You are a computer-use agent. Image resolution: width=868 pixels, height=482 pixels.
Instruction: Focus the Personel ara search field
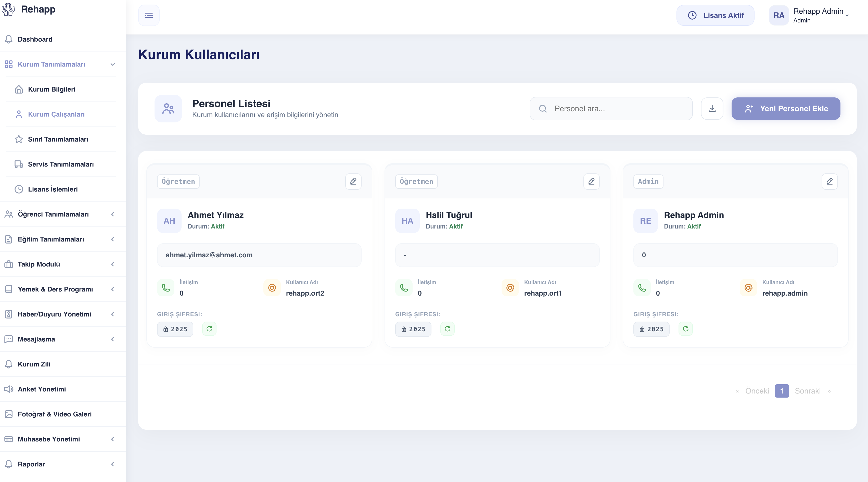(x=611, y=109)
